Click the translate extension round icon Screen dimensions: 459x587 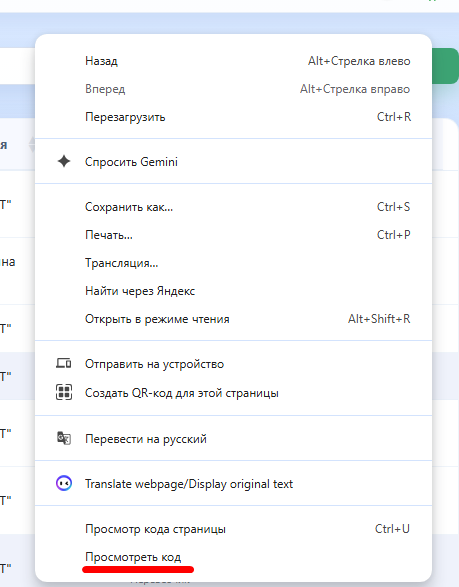(64, 483)
